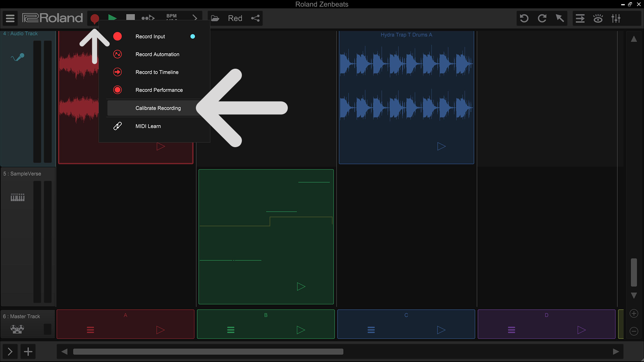Open the BPM tempo display
644x362 pixels.
click(171, 17)
